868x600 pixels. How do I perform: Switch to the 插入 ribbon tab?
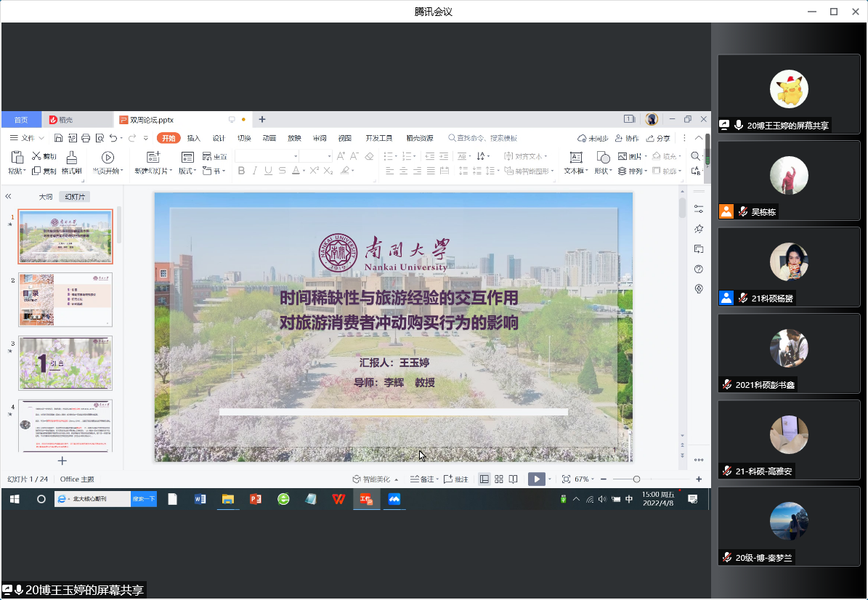[x=194, y=138]
